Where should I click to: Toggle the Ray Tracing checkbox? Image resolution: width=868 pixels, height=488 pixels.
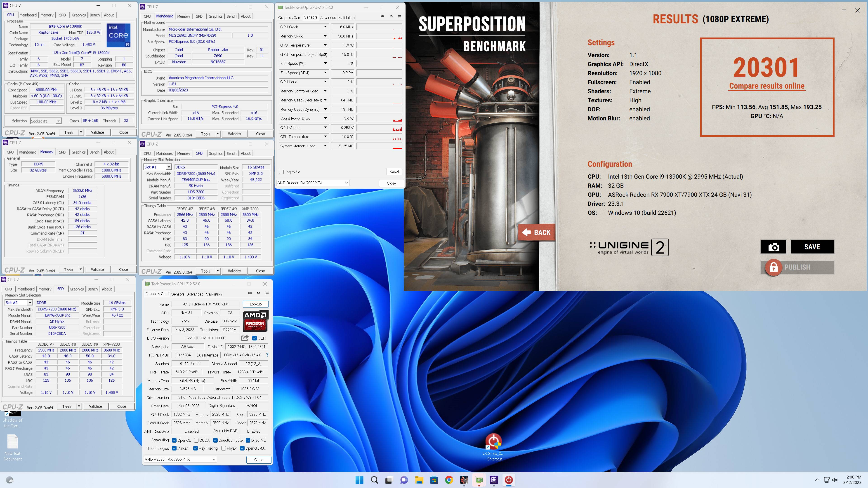pyautogui.click(x=196, y=448)
